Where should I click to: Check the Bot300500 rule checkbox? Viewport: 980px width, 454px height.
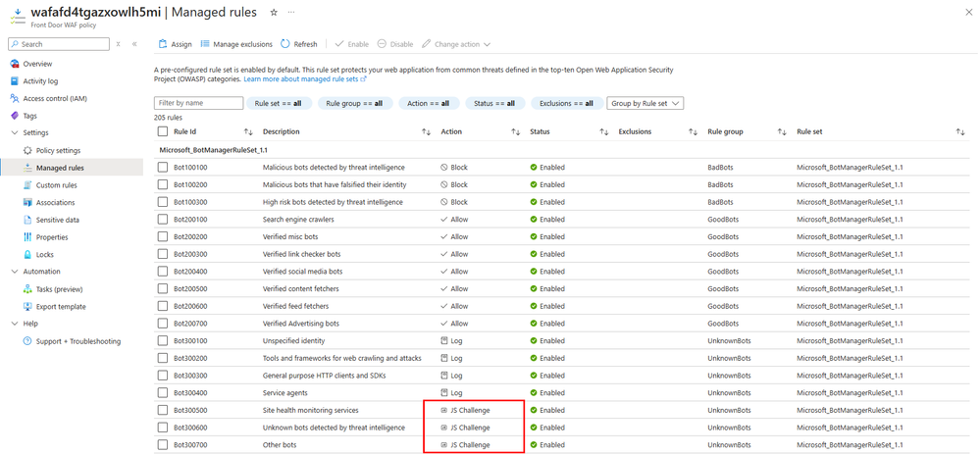[163, 410]
